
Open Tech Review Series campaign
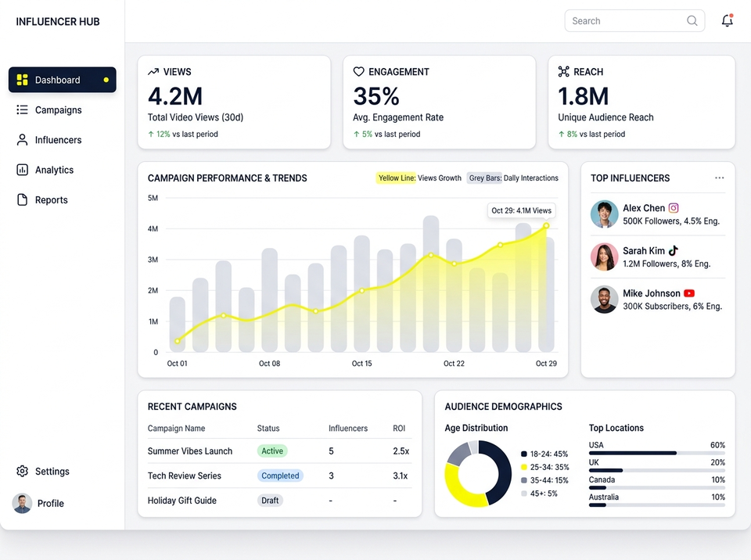185,476
